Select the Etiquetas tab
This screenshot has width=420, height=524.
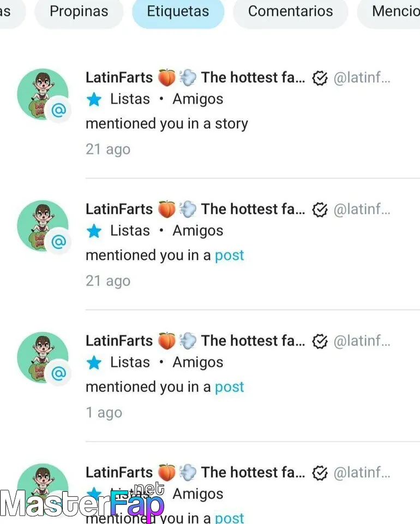pyautogui.click(x=178, y=11)
